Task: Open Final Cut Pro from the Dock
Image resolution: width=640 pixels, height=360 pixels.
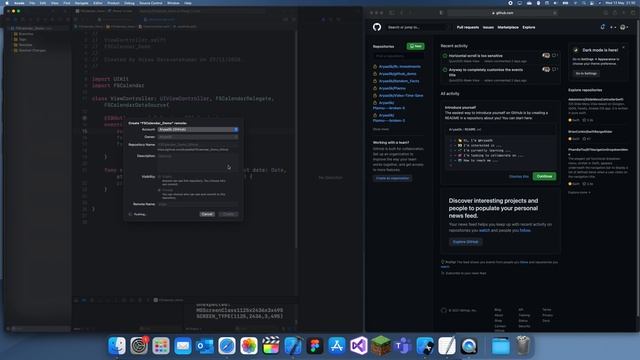Action: click(271, 346)
